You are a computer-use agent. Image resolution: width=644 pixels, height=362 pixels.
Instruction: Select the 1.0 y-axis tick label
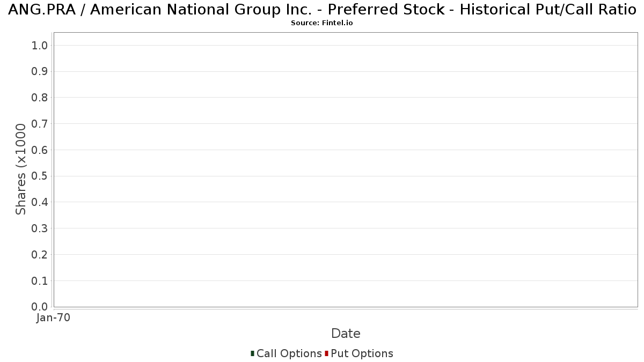(40, 46)
